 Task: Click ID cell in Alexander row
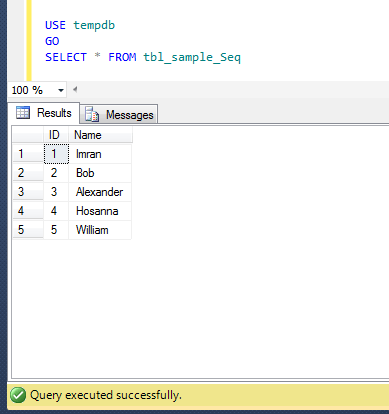coord(56,192)
